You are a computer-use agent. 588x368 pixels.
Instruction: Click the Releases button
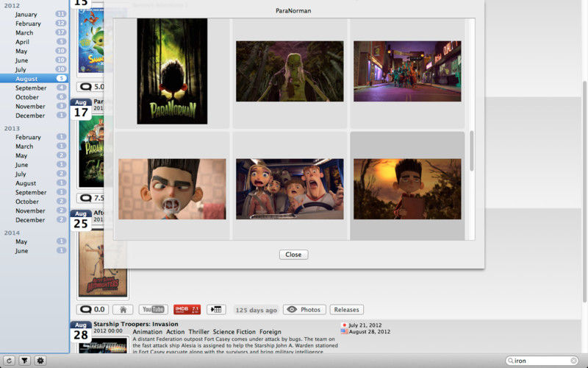coord(346,310)
